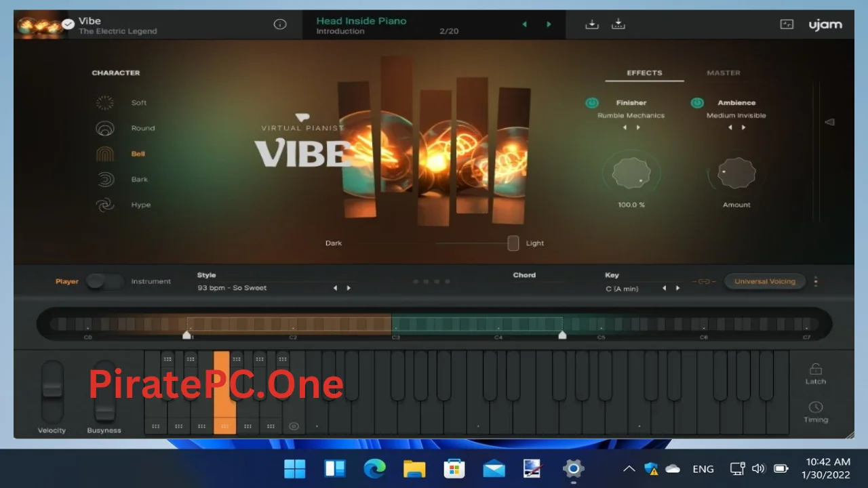Switch to the MASTER tab
Screen dimensions: 868x488
724,73
